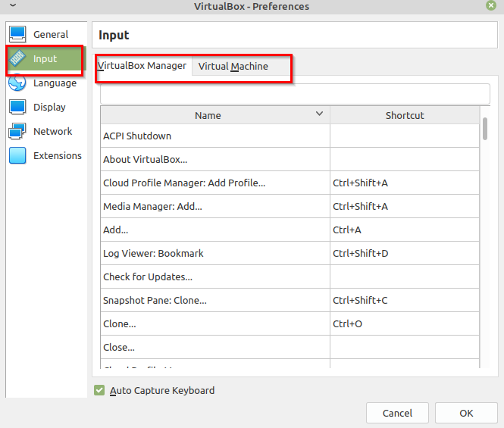Close the Preferences window
The width and height of the screenshot is (504, 428).
coord(491,5)
